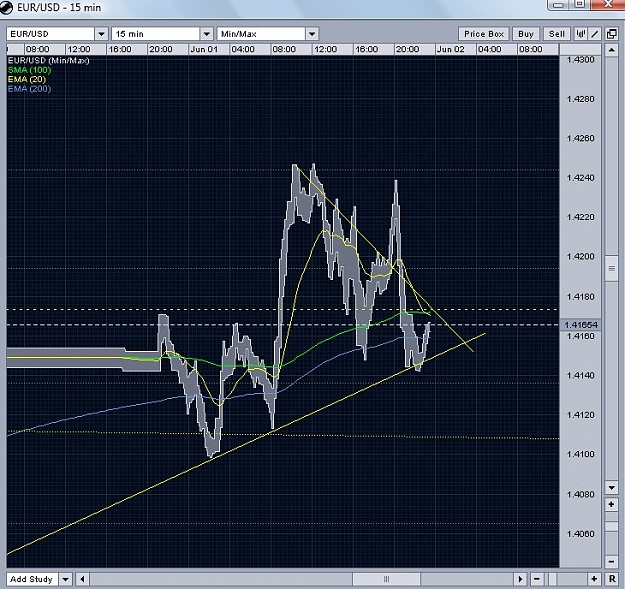Click the Sell button
Screen dimensions: 625x589
557,34
